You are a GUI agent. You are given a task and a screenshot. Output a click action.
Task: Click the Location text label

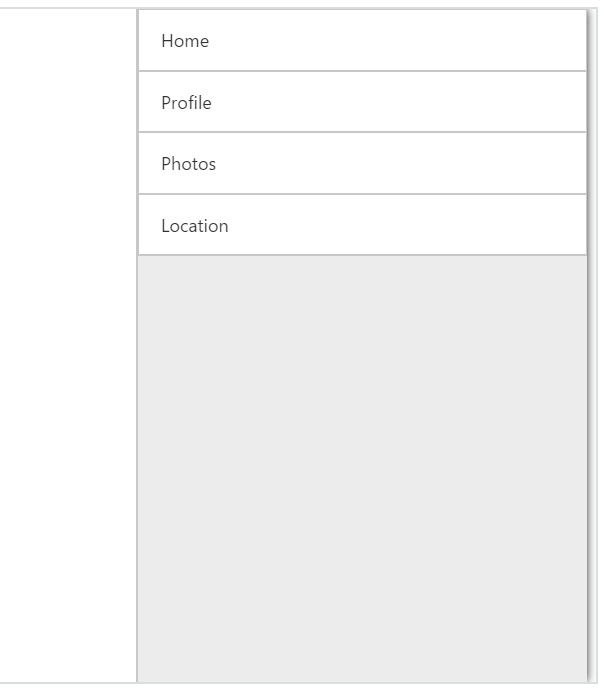tap(195, 226)
